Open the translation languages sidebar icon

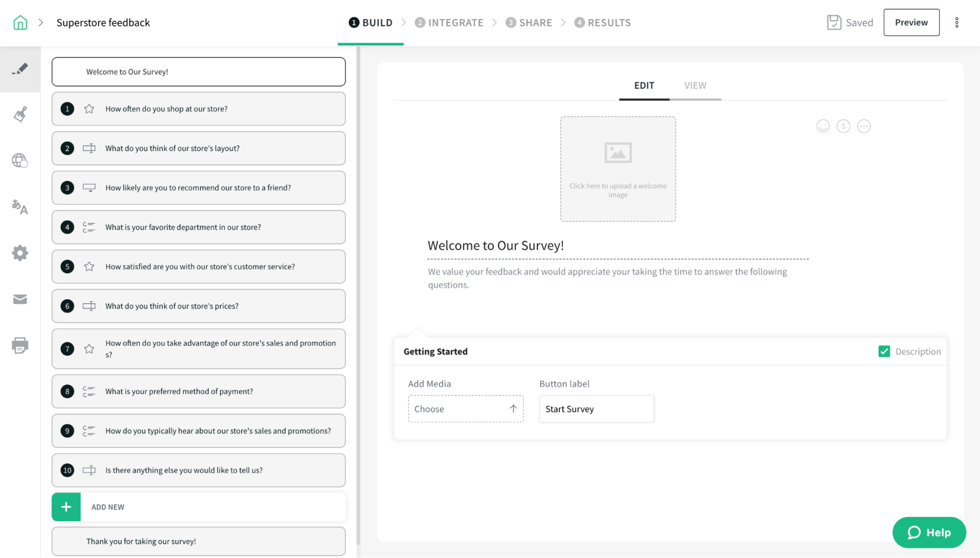20,207
